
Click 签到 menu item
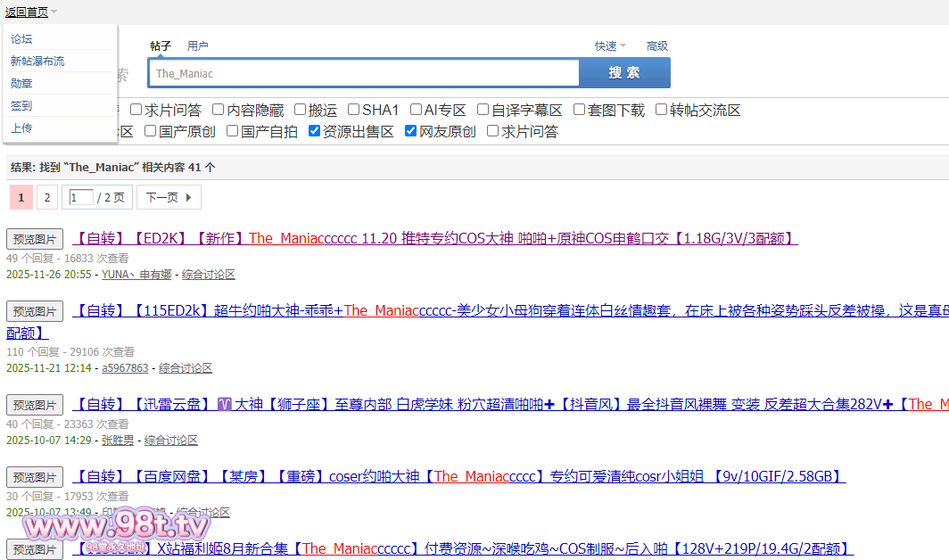pyautogui.click(x=21, y=106)
